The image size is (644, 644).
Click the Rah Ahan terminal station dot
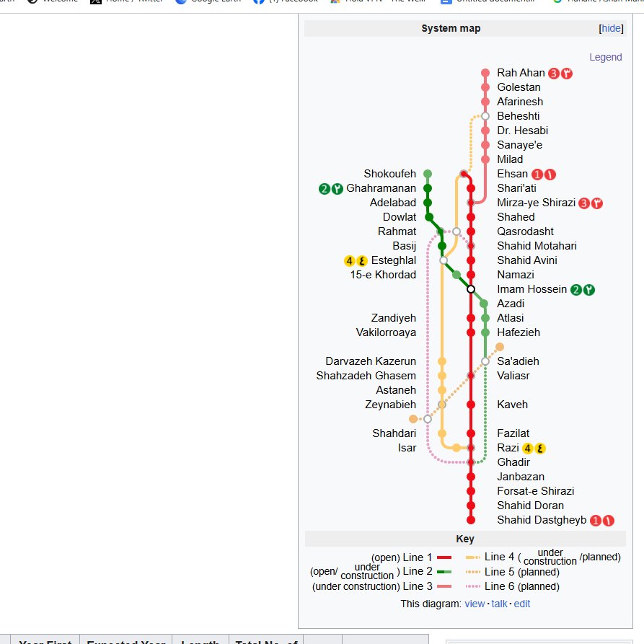click(485, 73)
